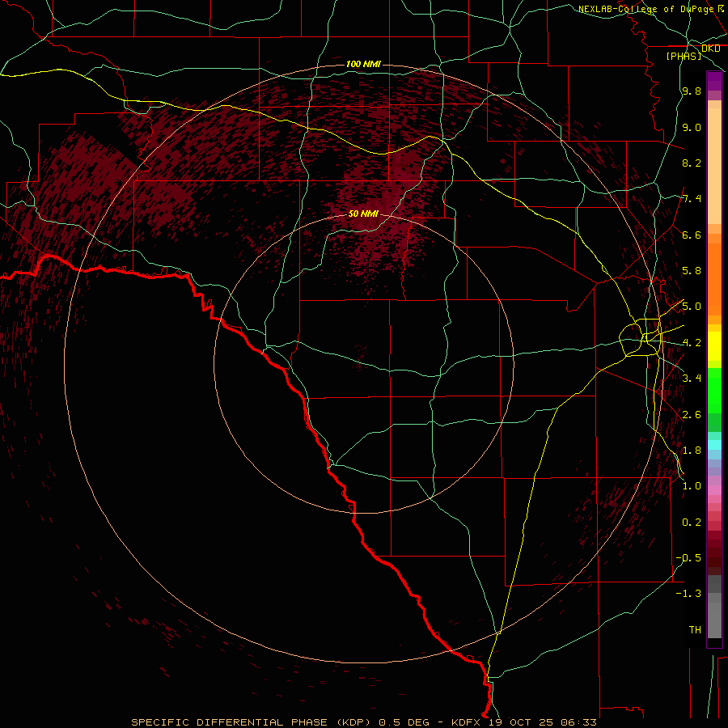Click the 3.4 value on the color scale

click(692, 379)
